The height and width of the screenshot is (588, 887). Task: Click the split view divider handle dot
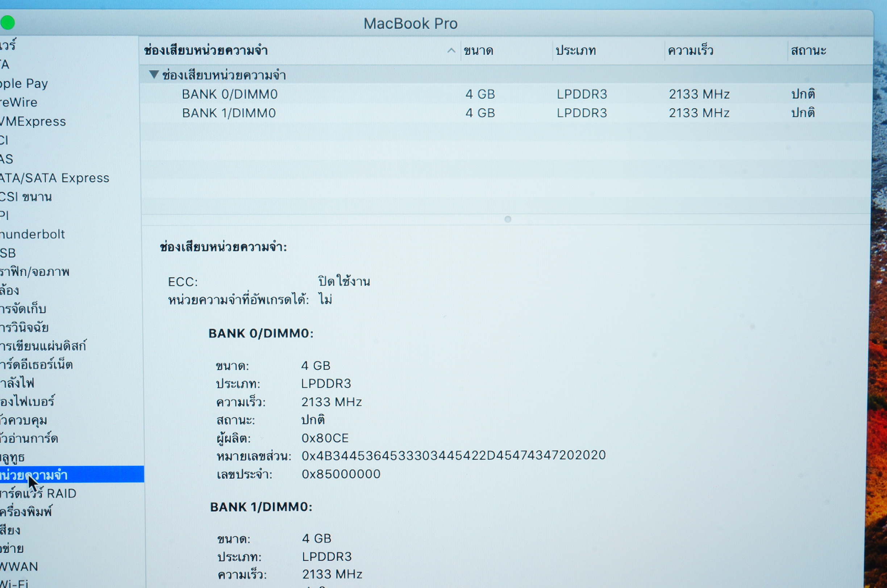pyautogui.click(x=508, y=219)
